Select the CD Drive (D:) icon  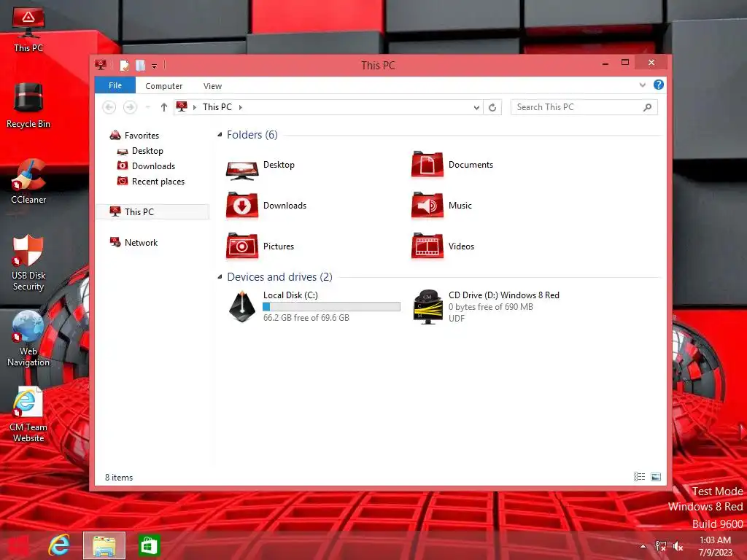tap(427, 307)
